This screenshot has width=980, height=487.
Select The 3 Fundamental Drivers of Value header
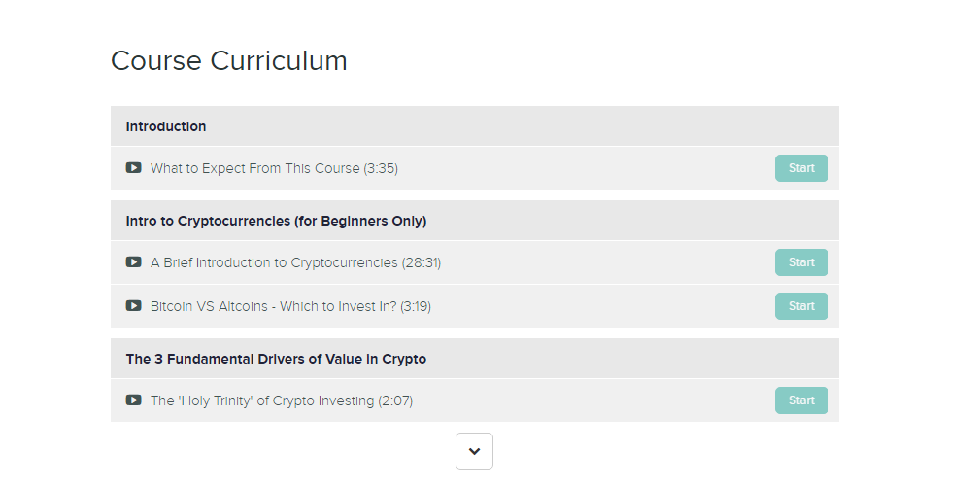coord(474,359)
